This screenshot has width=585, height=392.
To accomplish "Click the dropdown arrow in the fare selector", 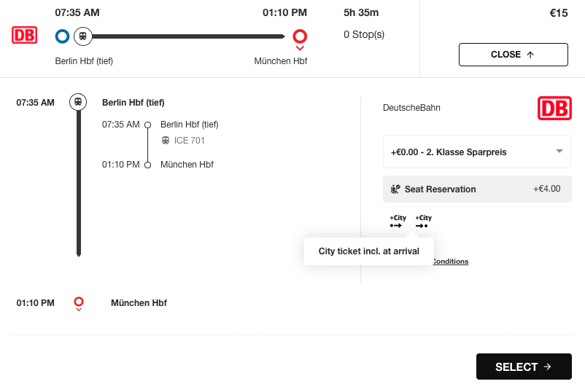I will coord(559,151).
